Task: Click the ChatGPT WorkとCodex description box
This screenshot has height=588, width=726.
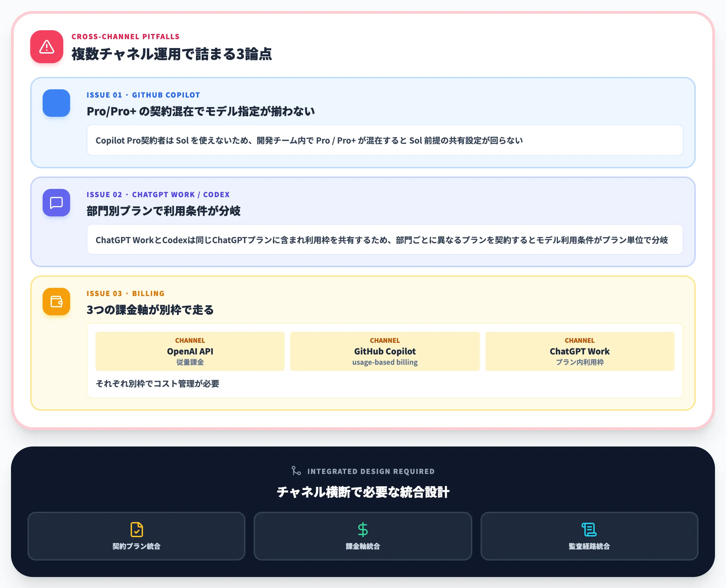Action: [x=385, y=239]
